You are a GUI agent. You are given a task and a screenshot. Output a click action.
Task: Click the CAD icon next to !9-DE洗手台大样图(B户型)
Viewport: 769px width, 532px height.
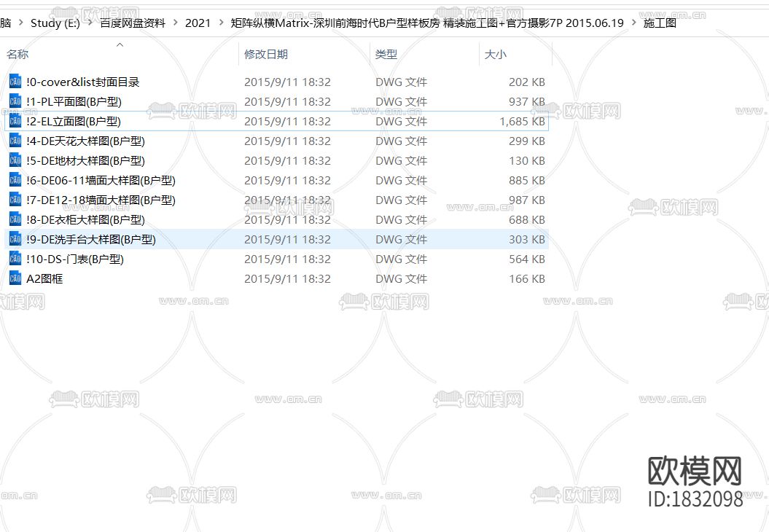(x=15, y=239)
